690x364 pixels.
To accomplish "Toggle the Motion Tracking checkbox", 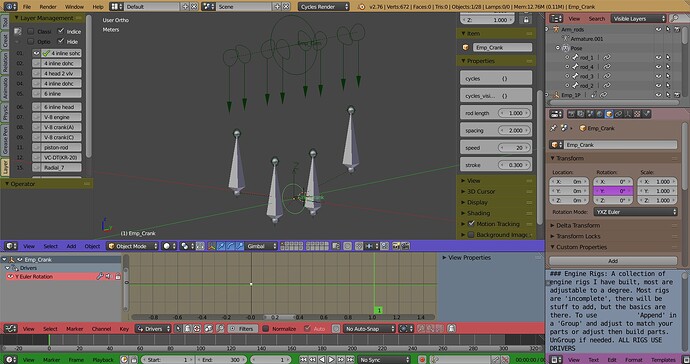I will point(471,224).
